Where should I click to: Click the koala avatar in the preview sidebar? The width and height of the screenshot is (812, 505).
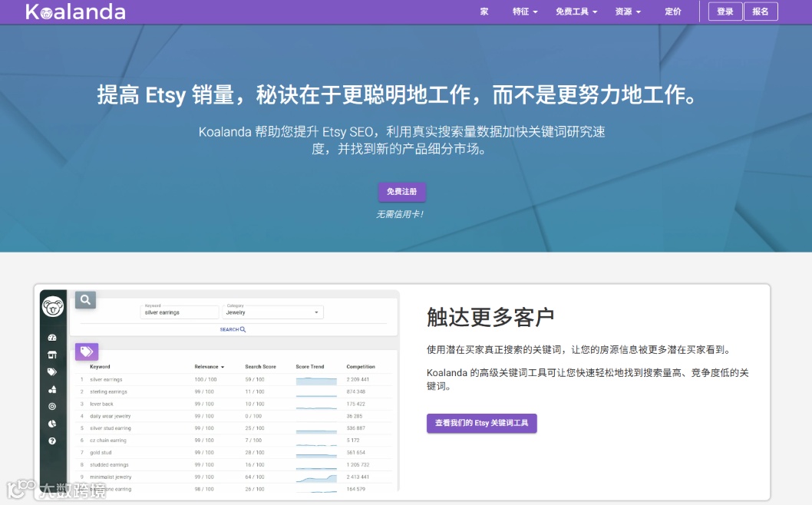click(x=53, y=307)
